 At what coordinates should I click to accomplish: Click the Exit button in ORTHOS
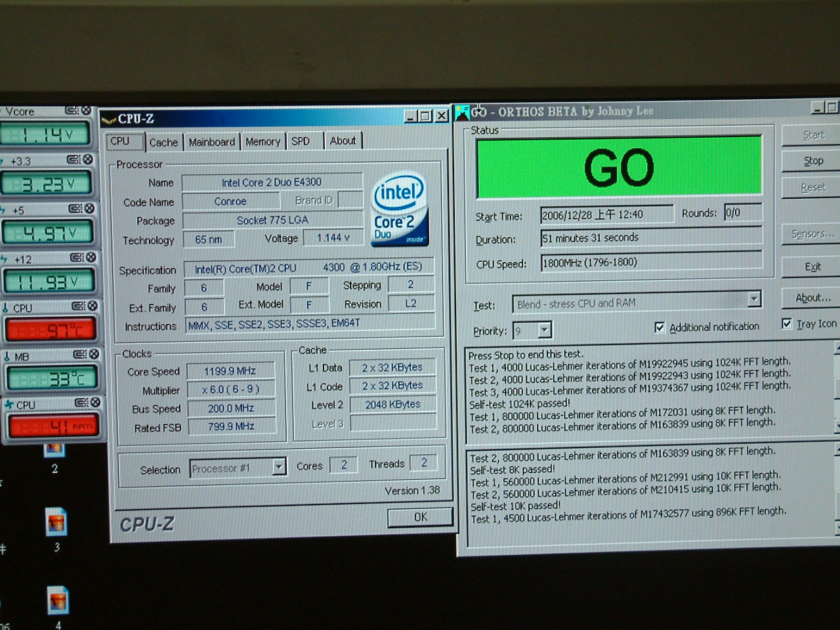pos(812,267)
